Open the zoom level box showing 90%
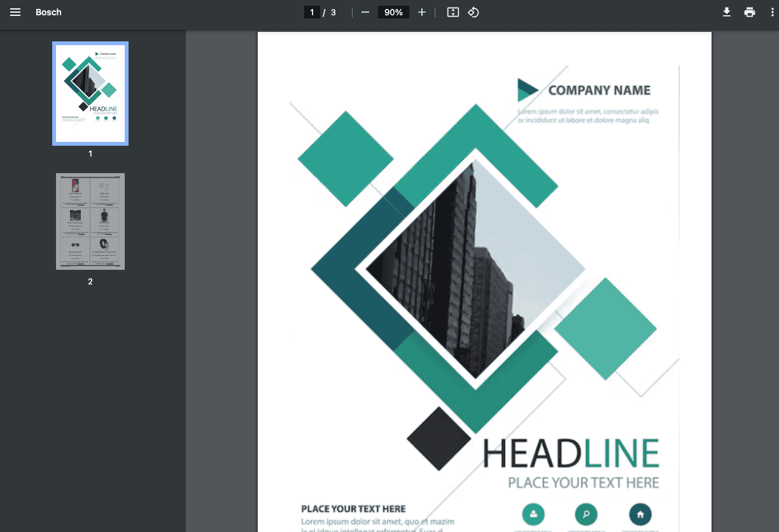779x532 pixels. point(393,12)
